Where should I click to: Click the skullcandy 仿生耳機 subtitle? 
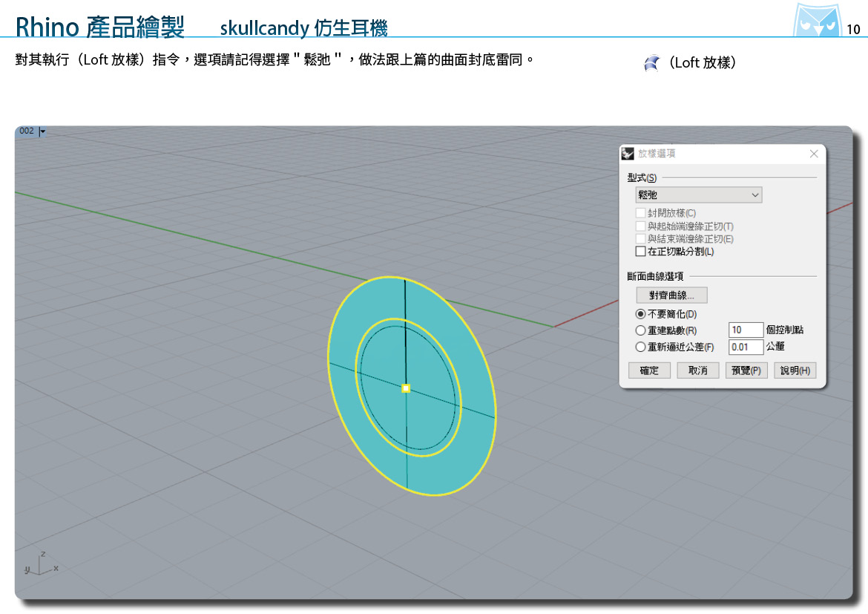(304, 27)
